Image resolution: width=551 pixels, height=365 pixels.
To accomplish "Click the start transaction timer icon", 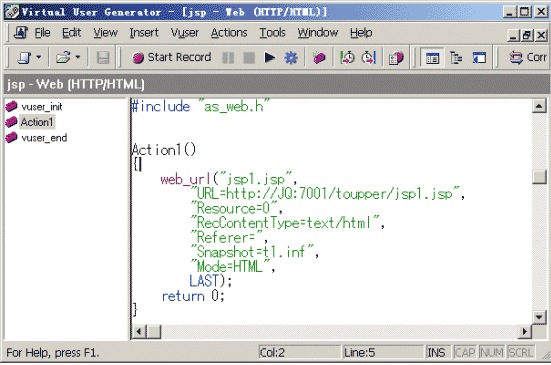I will tap(347, 57).
